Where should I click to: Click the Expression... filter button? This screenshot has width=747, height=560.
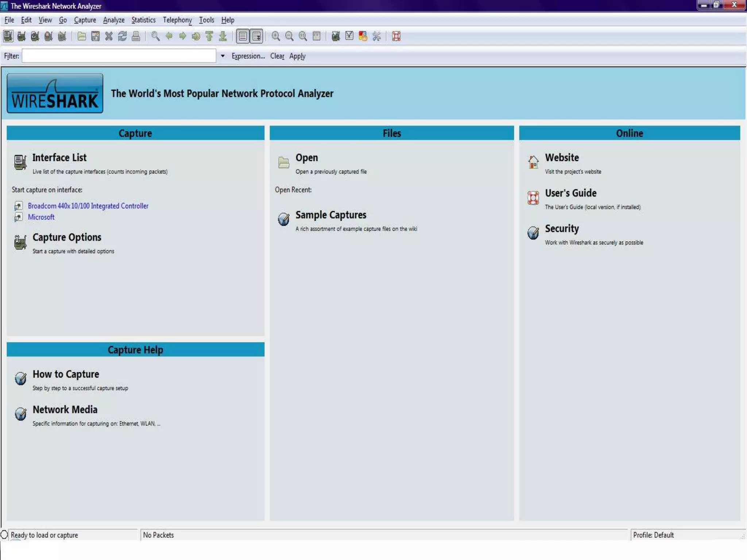click(x=248, y=56)
